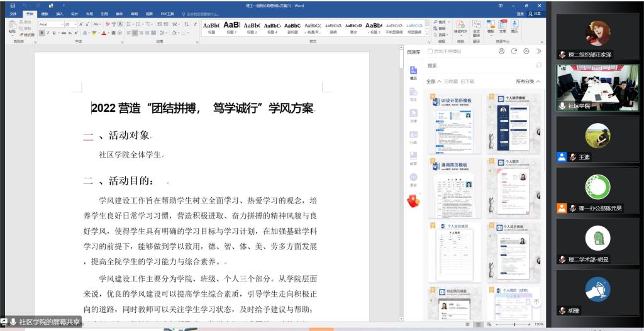Viewport: 644px width, 331px height.
Task: Click the settings gear in resource panel
Action: tap(526, 52)
